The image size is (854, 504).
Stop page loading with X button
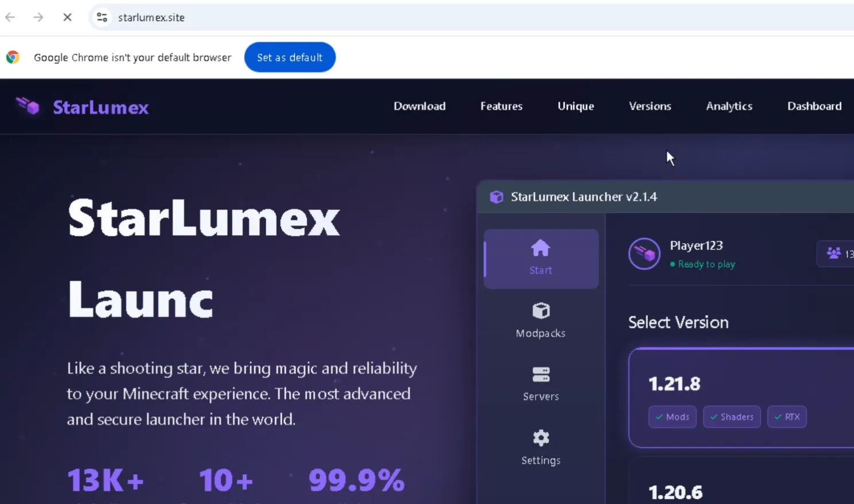click(67, 17)
